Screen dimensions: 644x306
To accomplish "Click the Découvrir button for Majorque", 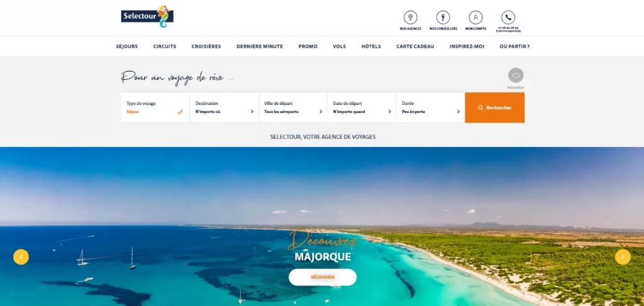I will coord(323,277).
